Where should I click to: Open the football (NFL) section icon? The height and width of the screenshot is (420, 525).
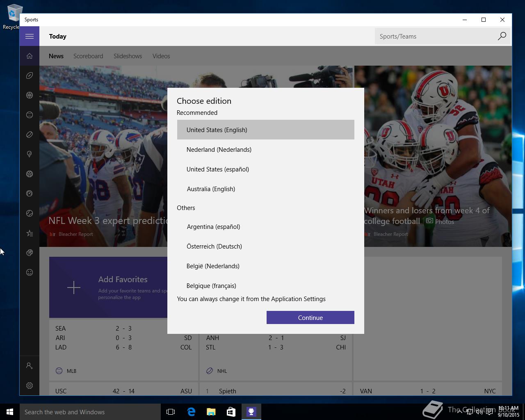30,75
